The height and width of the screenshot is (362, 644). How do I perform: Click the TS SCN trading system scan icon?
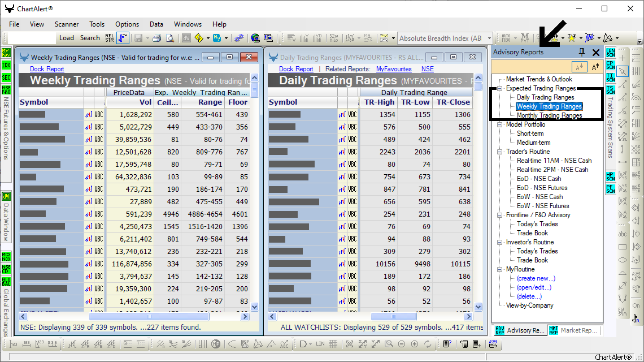click(x=611, y=90)
